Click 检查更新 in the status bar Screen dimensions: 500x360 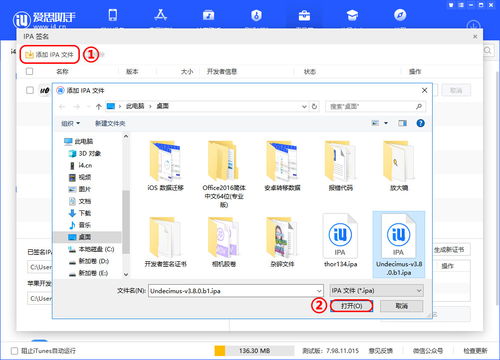point(475,351)
